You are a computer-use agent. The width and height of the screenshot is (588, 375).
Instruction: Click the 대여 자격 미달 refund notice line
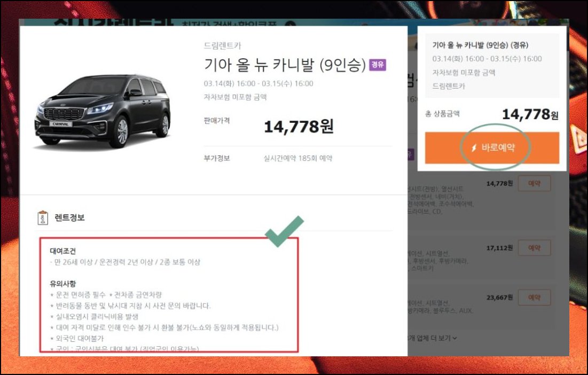[x=164, y=327]
